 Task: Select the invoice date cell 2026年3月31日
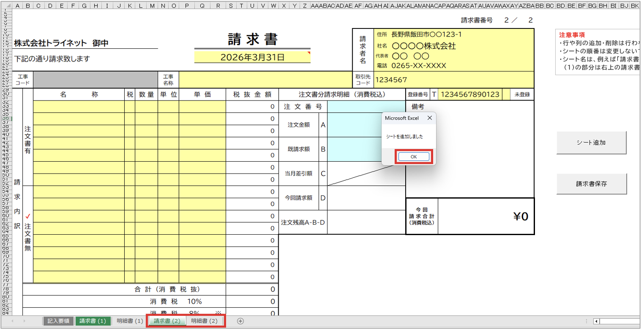(x=252, y=57)
